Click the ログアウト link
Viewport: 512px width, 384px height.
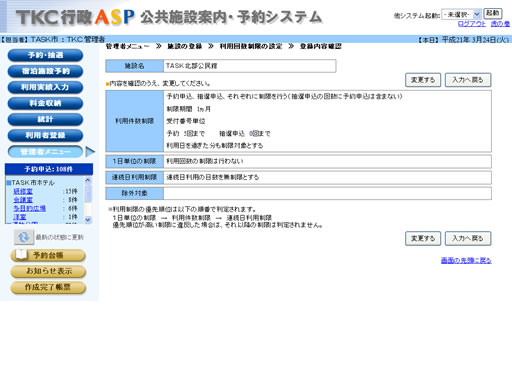click(x=472, y=24)
